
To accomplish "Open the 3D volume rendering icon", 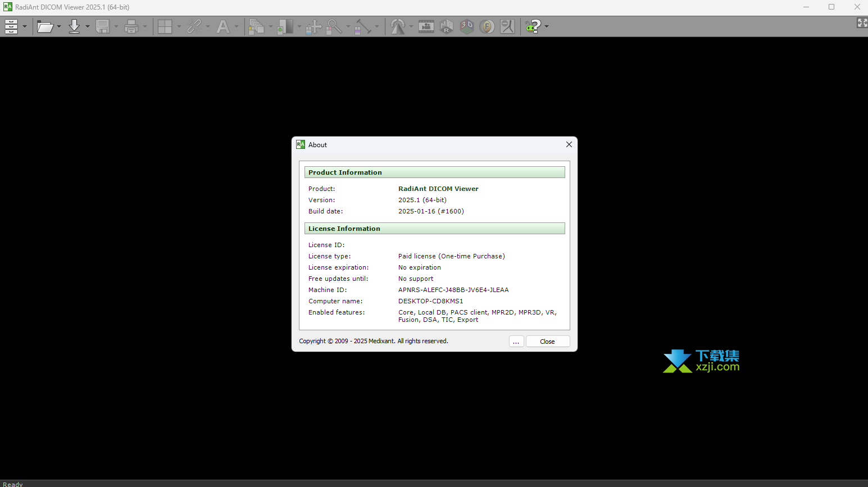I will [467, 26].
